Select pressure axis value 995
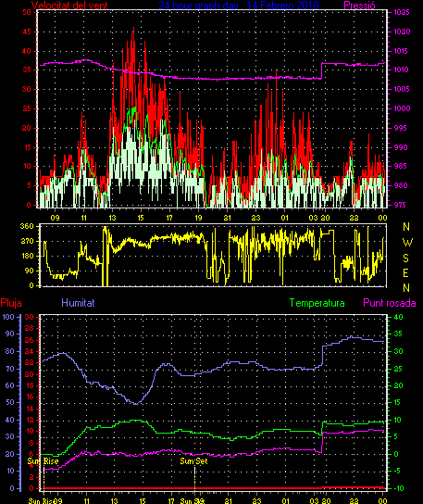 click(x=400, y=128)
